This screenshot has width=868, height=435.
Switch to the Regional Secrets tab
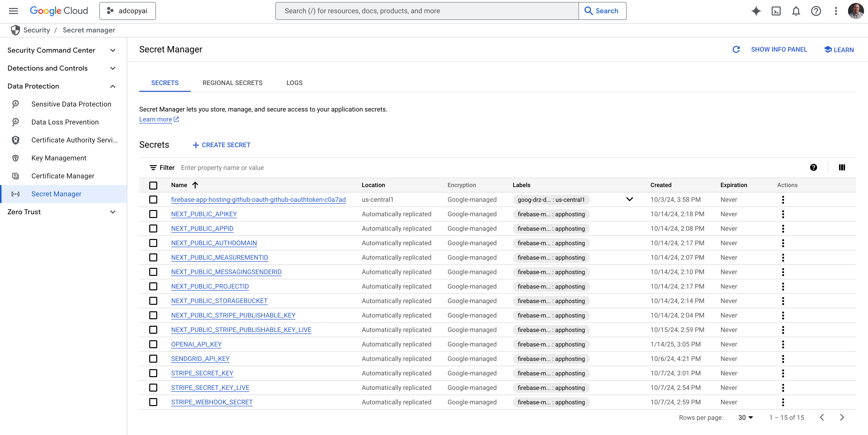[x=232, y=83]
